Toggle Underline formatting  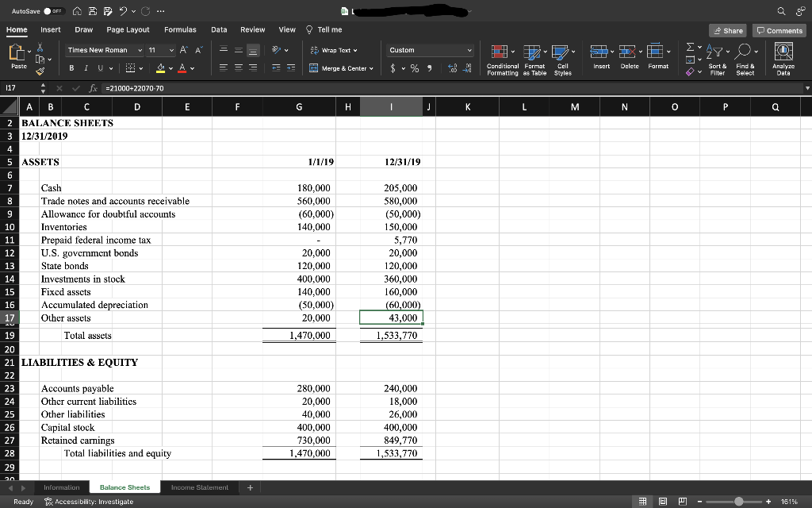pos(99,68)
